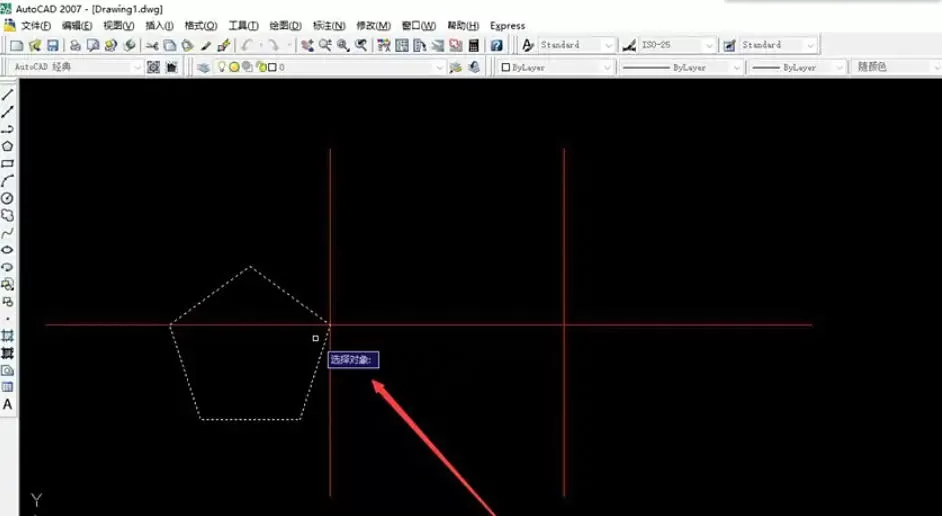Click the Make Block tool

tap(7, 302)
